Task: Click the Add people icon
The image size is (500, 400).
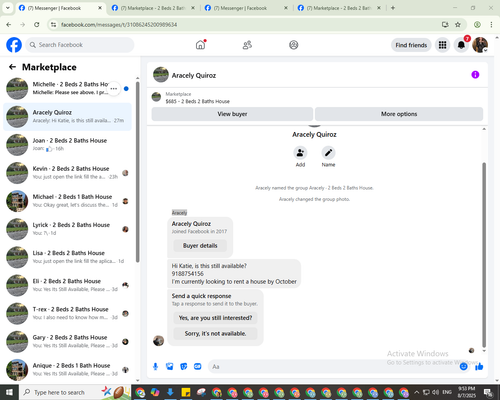Action: (300, 153)
